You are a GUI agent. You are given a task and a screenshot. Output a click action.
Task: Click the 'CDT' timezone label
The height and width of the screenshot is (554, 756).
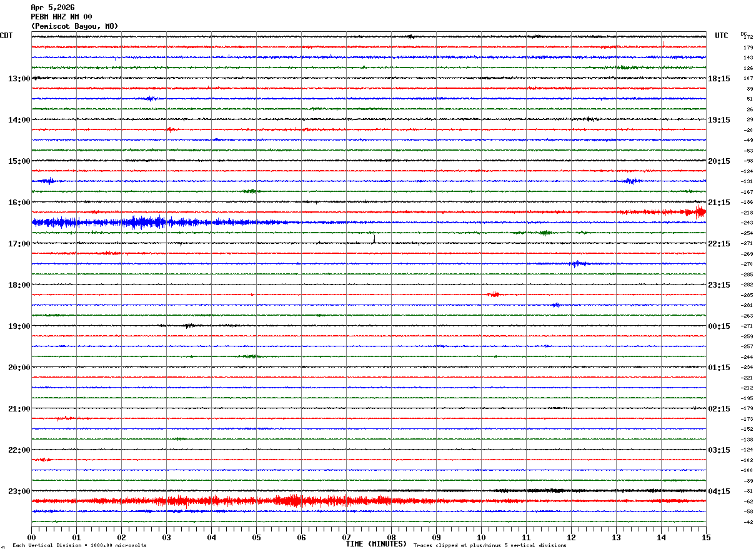6,36
